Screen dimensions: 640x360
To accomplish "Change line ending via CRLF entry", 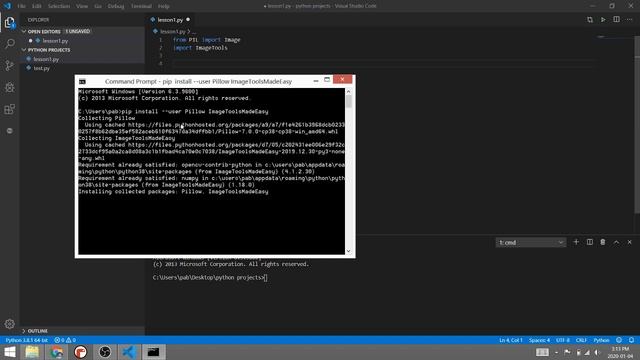I will click(x=581, y=340).
